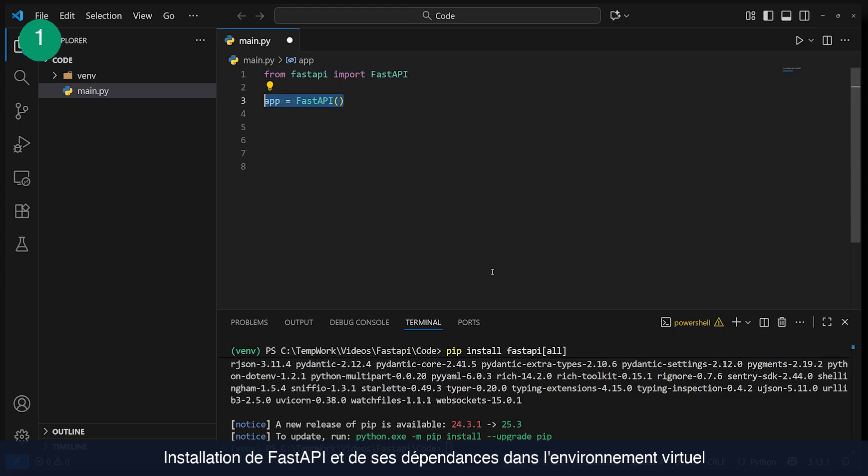Open the terminal launch profile dropdown
The height and width of the screenshot is (476, 868).
(748, 322)
